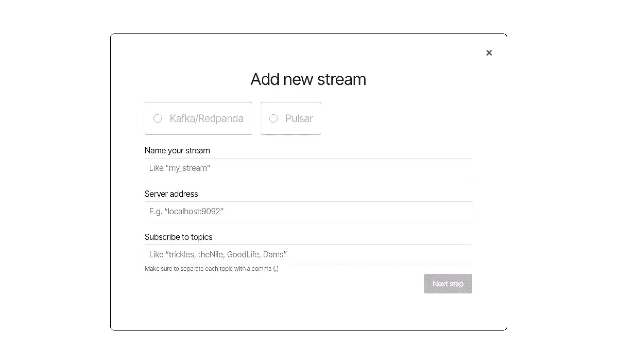Select the Pulsar radio circle
The height and width of the screenshot is (364, 618).
click(x=273, y=118)
